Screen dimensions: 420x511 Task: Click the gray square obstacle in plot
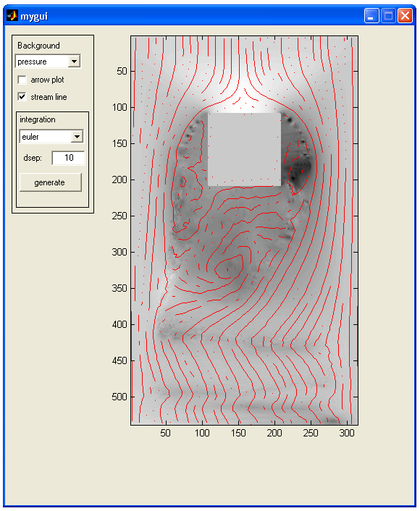pos(244,150)
